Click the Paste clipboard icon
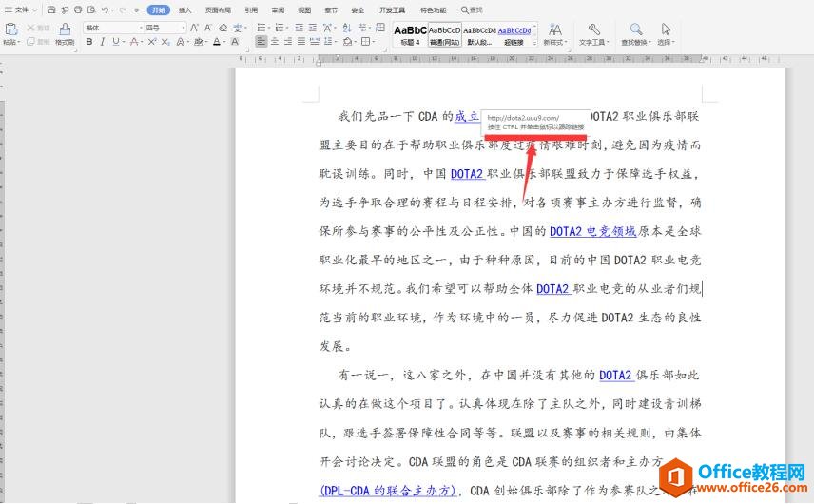 [x=10, y=29]
